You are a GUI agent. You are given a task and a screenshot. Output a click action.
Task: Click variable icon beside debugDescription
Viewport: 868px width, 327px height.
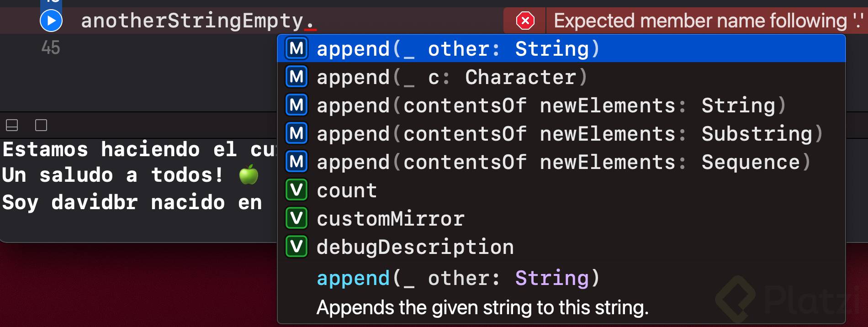(x=296, y=247)
